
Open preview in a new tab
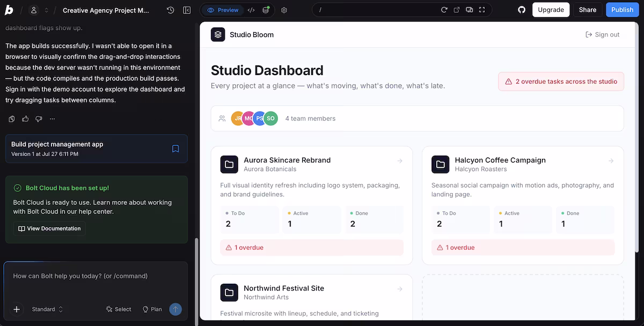pyautogui.click(x=457, y=10)
